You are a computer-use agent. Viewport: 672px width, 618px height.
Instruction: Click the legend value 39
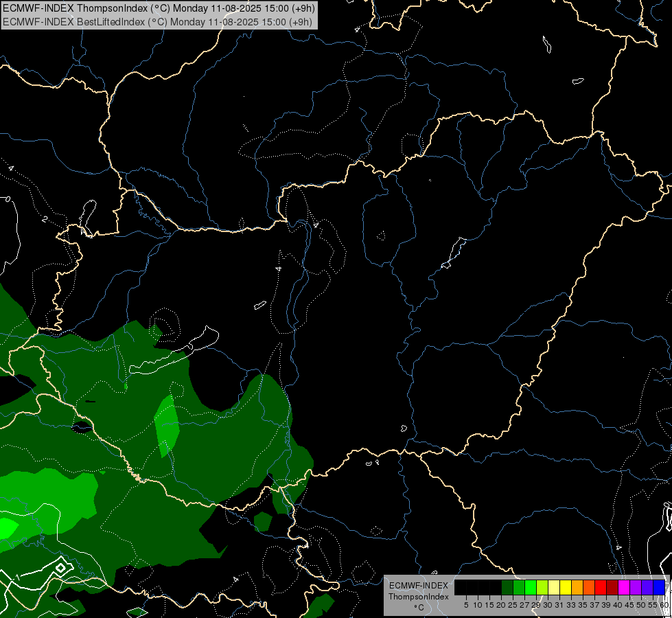606,605
